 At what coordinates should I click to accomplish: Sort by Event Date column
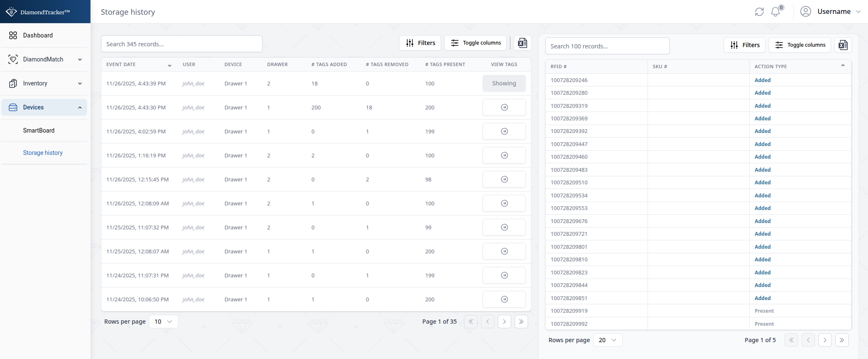[138, 65]
